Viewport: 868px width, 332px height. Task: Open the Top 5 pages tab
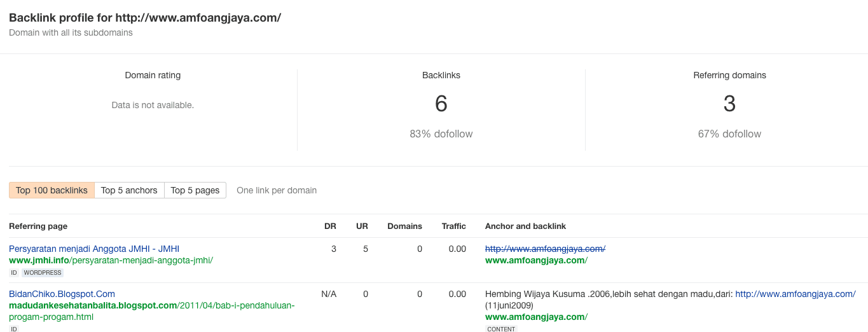point(195,190)
